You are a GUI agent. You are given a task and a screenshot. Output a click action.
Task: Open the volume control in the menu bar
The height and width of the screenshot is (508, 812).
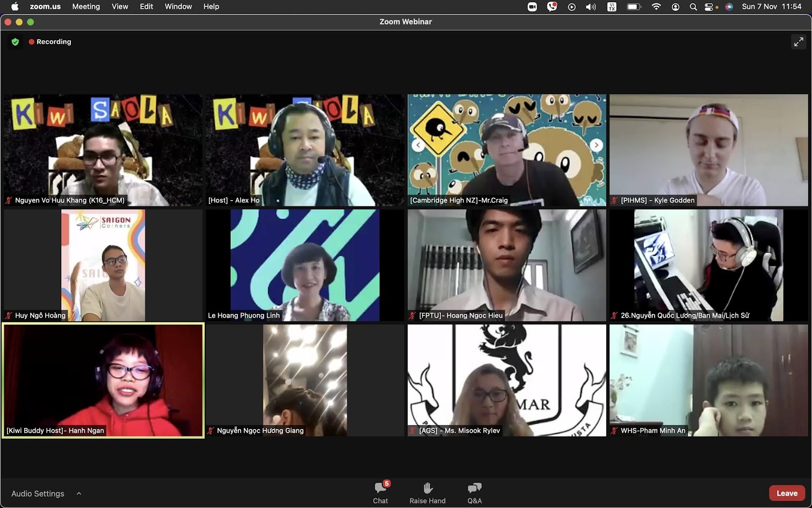591,7
